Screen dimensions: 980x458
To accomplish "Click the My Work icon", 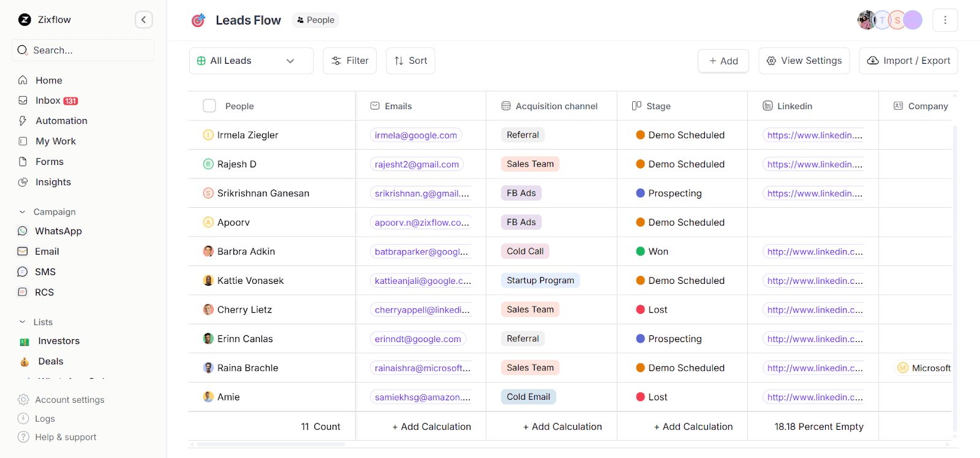I will click(x=23, y=141).
